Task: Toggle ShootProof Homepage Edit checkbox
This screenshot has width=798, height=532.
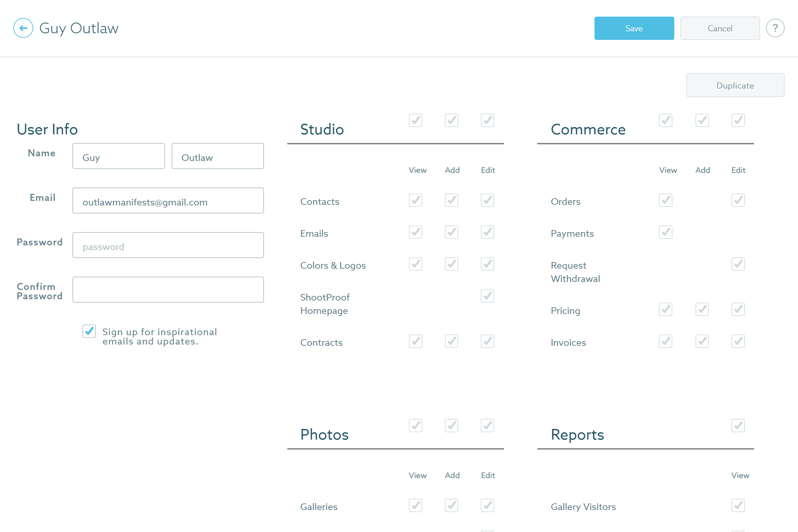Action: click(x=487, y=296)
